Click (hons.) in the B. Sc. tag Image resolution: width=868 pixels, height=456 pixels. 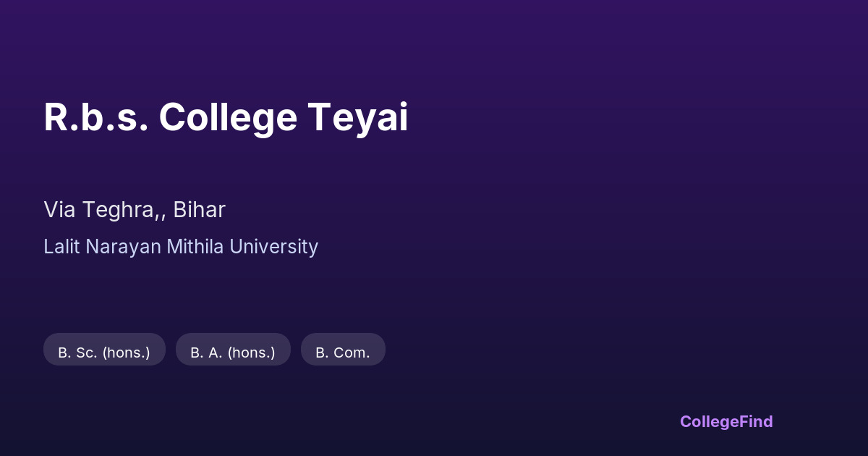(x=127, y=352)
